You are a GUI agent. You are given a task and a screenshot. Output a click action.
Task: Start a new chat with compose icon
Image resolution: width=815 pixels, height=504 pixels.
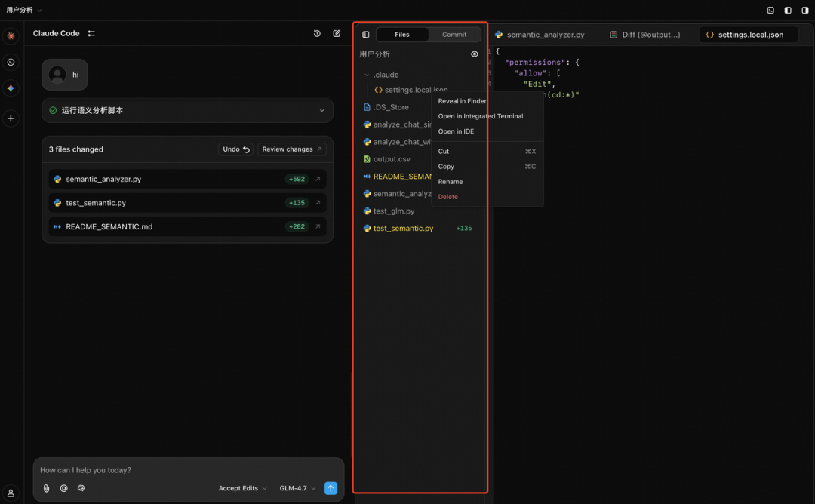click(x=337, y=33)
